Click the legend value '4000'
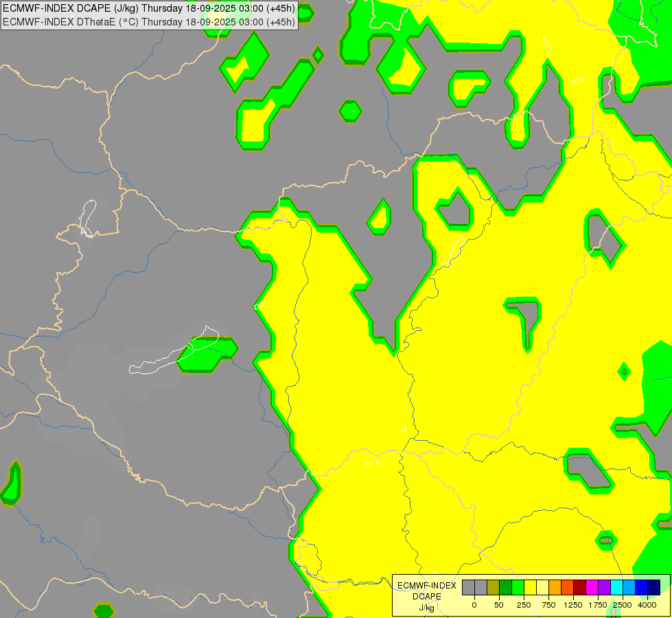 tap(647, 605)
